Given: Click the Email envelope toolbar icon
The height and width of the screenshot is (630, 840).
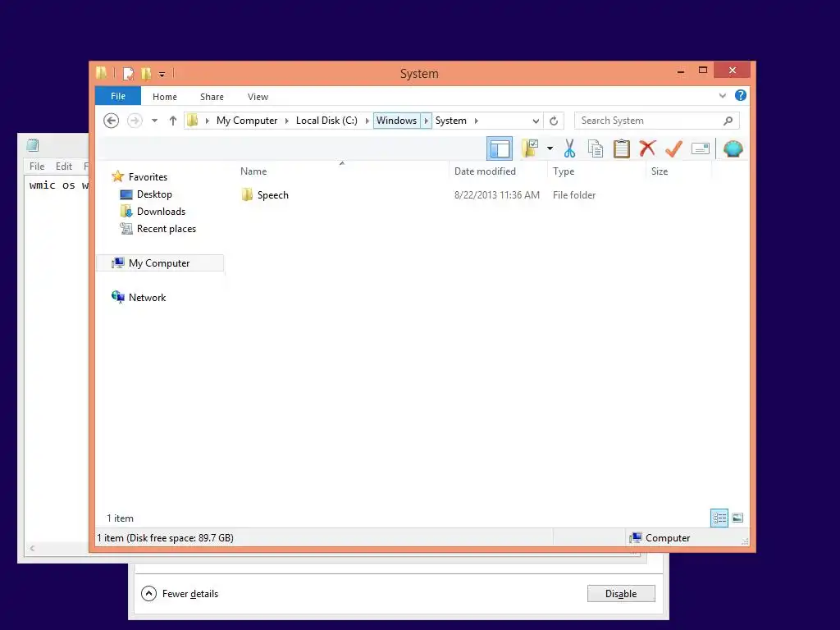Looking at the screenshot, I should click(x=701, y=148).
